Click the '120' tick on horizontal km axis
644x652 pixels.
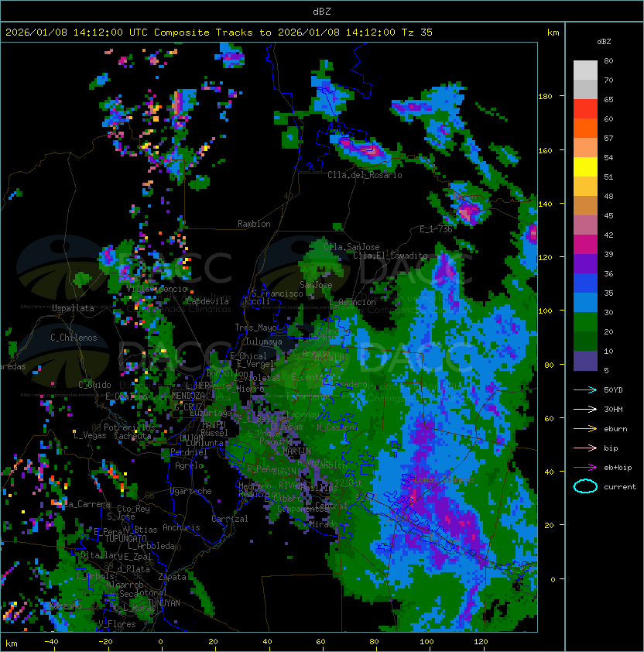(481, 642)
